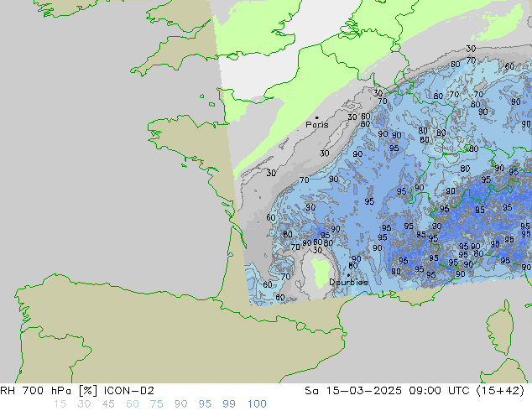Select the 100 legend value
The height and width of the screenshot is (411, 532).
click(x=257, y=404)
